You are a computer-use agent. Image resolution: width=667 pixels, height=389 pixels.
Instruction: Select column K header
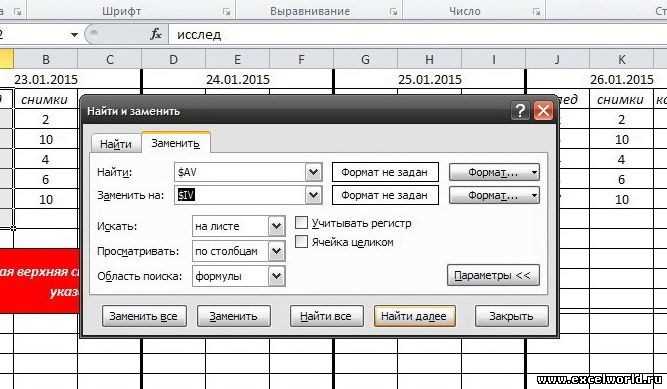pyautogui.click(x=621, y=59)
